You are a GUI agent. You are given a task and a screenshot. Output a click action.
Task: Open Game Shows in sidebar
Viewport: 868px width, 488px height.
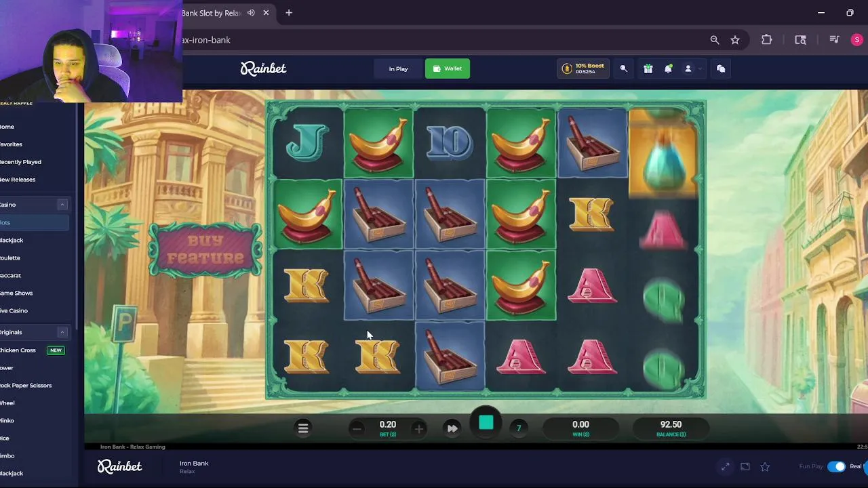pyautogui.click(x=16, y=293)
